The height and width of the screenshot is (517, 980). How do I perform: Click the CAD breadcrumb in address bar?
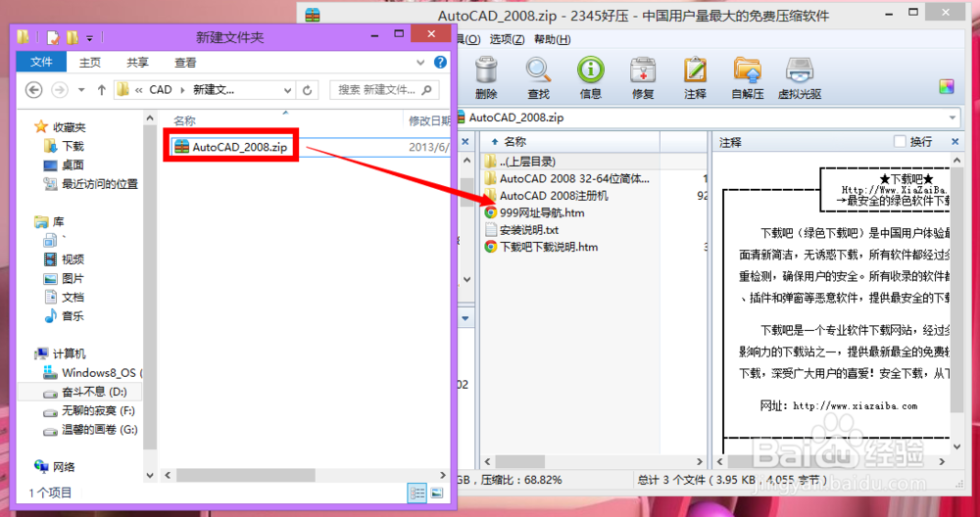tap(161, 90)
